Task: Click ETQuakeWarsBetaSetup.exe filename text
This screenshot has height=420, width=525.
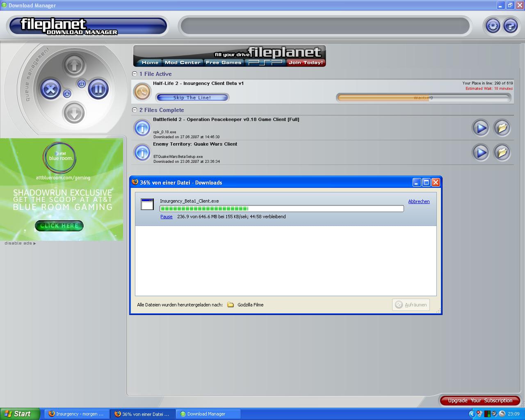Action: point(178,157)
